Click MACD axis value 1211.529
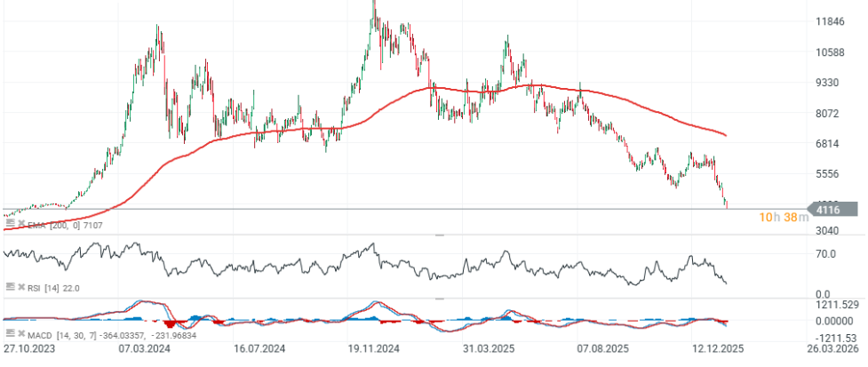Image resolution: width=868 pixels, height=367 pixels. pyautogui.click(x=835, y=305)
